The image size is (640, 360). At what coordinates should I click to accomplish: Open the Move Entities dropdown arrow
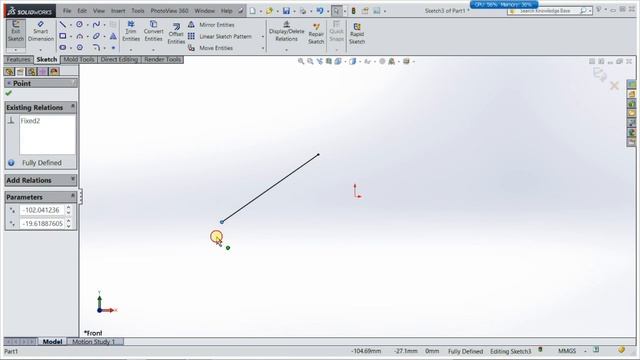(262, 48)
